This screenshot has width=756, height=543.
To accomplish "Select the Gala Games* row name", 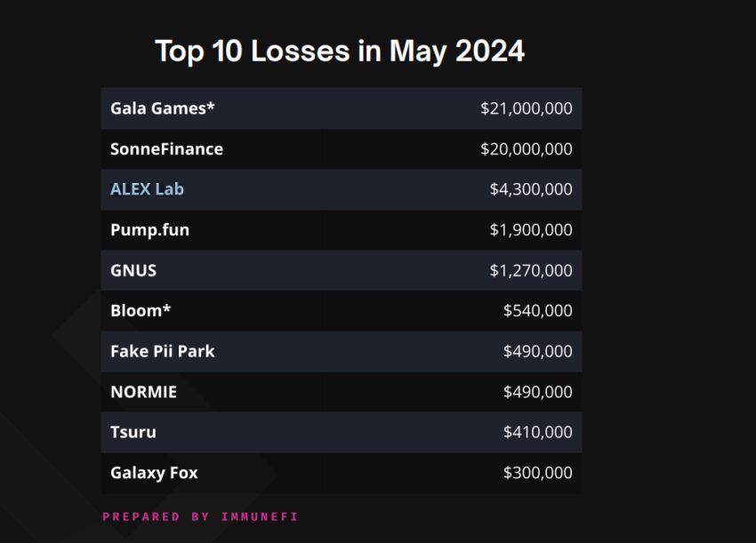I will [163, 108].
